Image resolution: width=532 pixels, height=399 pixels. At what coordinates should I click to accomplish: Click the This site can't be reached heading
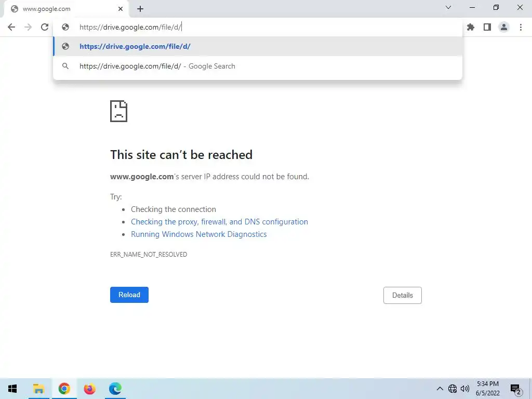[x=181, y=155]
